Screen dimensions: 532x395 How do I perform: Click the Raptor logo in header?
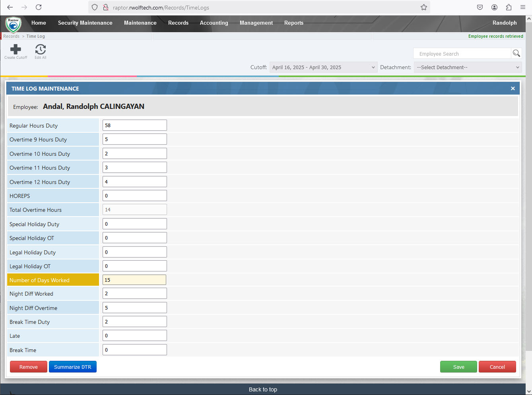tap(13, 24)
